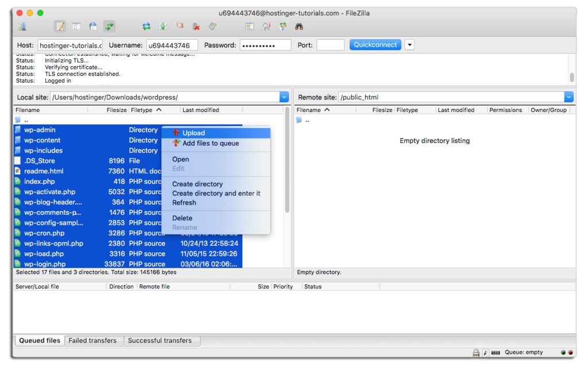Click the green activity indicator light
Image resolution: width=588 pixels, height=366 pixels.
coord(563,352)
